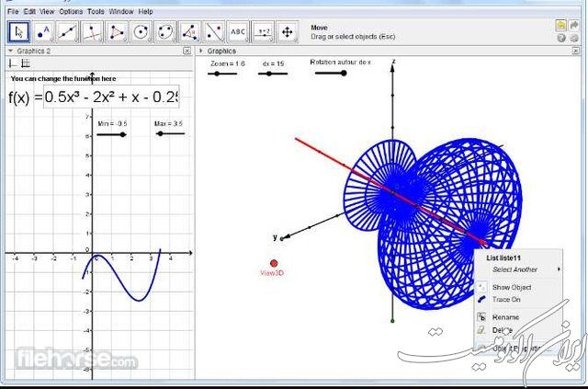Expand the Graphics panel header arrow
Screen dimensions: 588x389
(x=202, y=51)
